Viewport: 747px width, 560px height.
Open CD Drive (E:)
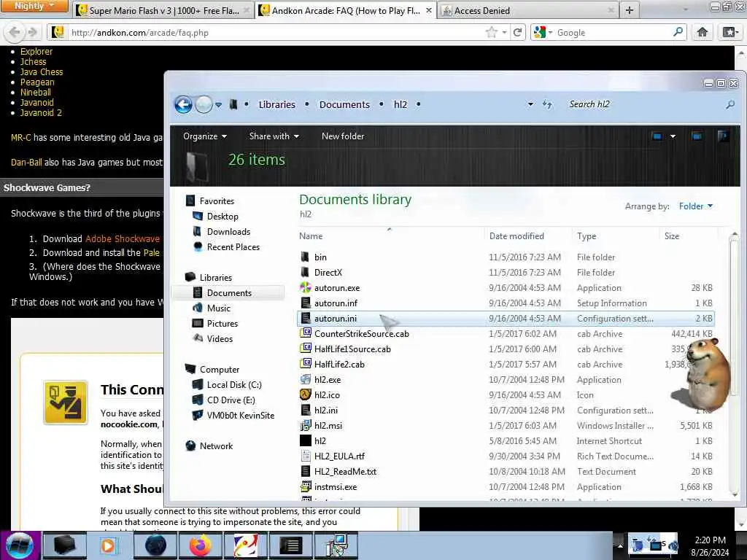point(231,400)
